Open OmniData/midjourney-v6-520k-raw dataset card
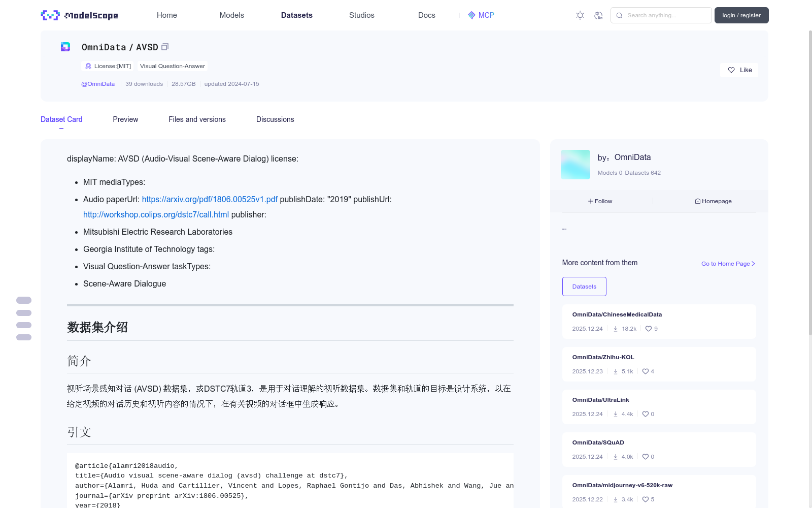The height and width of the screenshot is (508, 812). click(659, 491)
